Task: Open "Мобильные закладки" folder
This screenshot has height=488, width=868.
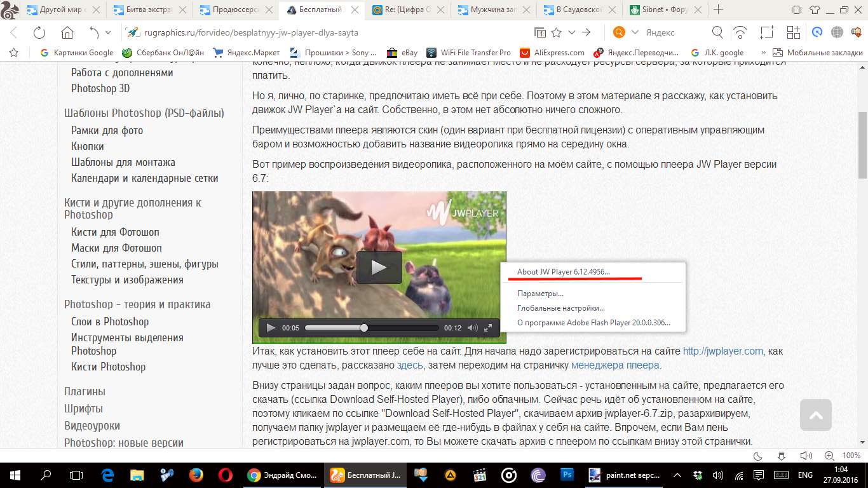Action: coord(817,53)
